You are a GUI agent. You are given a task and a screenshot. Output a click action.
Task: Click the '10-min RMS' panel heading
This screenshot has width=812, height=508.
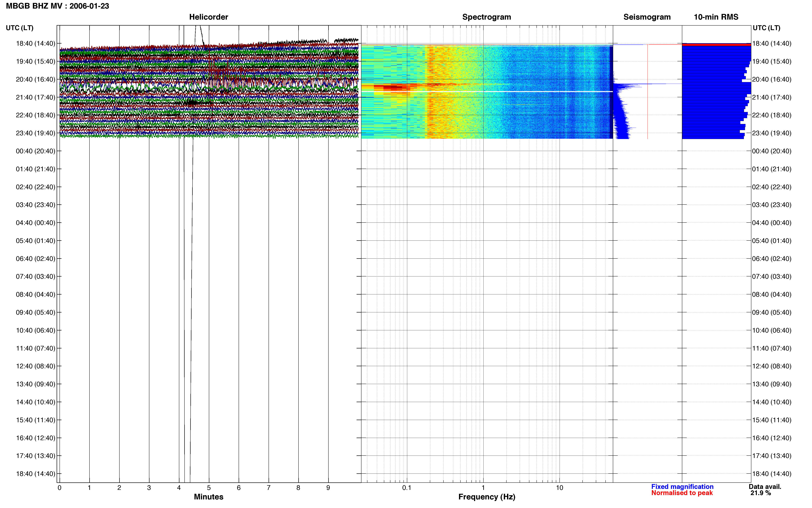pos(716,17)
